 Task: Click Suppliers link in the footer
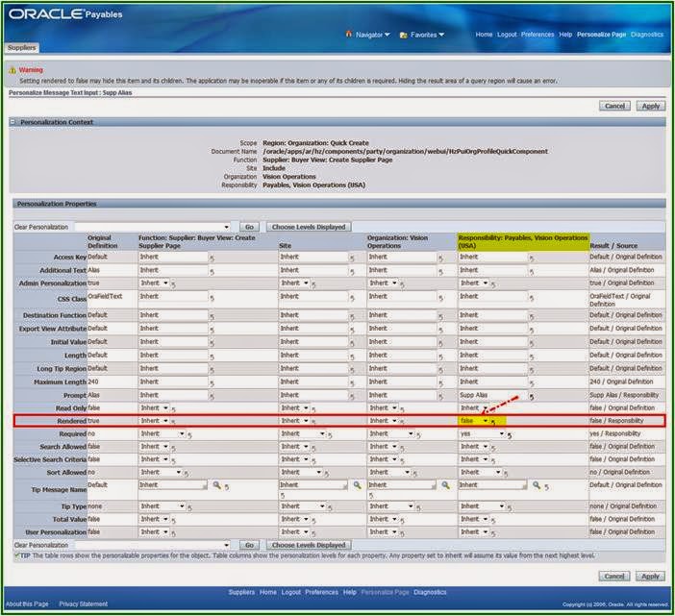click(x=241, y=592)
